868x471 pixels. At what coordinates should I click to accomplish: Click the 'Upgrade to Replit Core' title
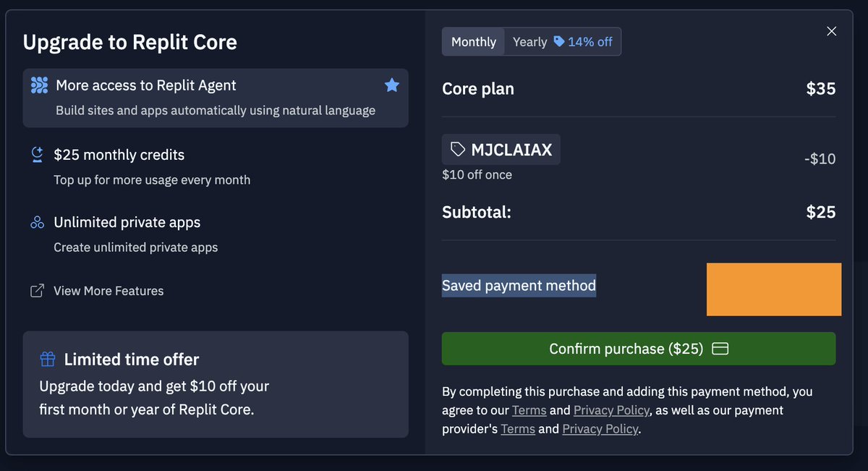coord(130,42)
